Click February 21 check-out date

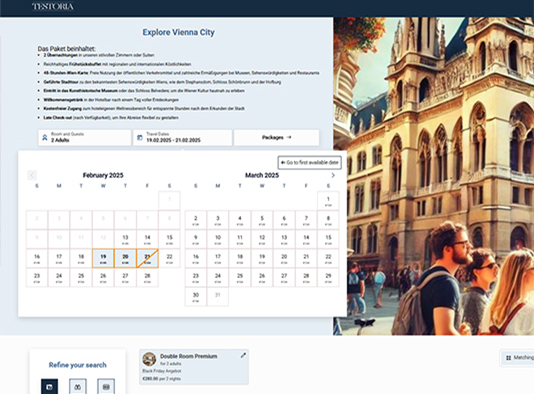pyautogui.click(x=147, y=258)
